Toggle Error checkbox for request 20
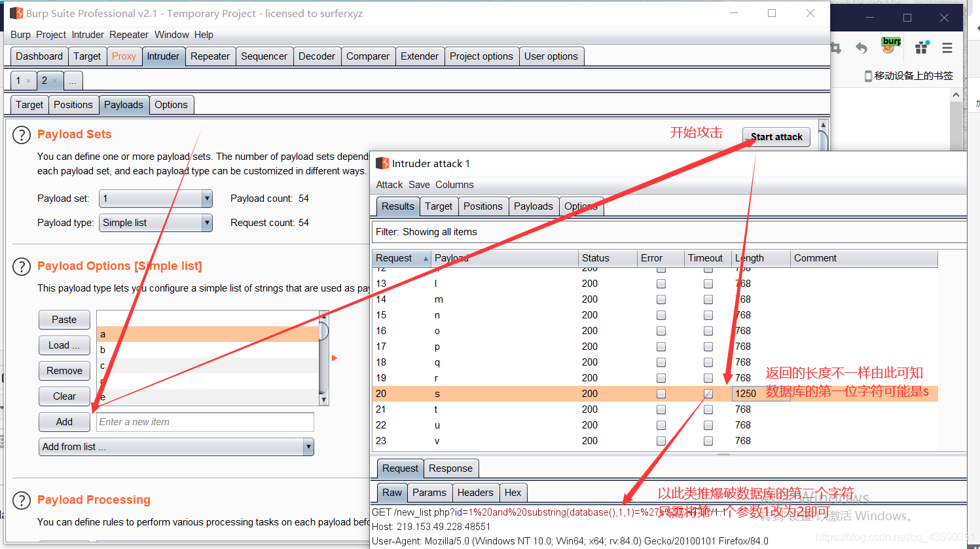 tap(661, 394)
